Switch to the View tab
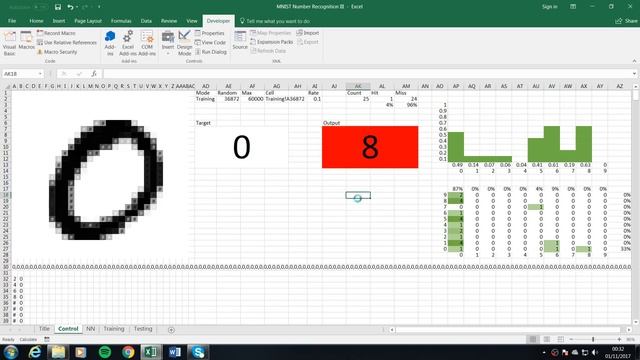 point(192,21)
